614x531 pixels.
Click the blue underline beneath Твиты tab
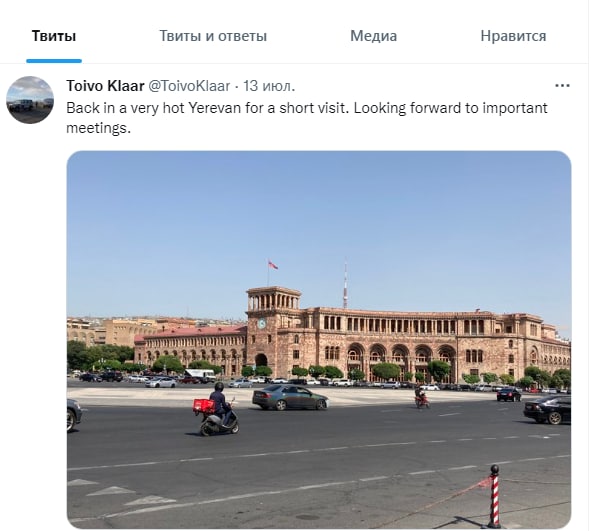(x=54, y=61)
